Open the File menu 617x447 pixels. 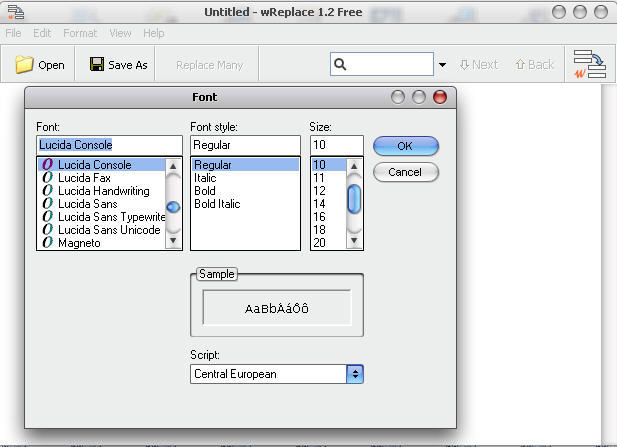pyautogui.click(x=13, y=33)
